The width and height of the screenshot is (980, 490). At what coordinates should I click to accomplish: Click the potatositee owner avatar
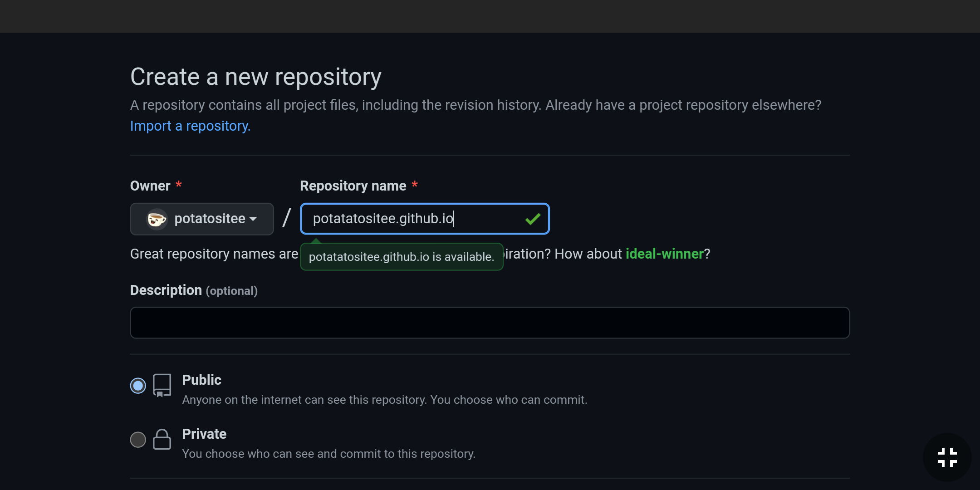point(157,219)
